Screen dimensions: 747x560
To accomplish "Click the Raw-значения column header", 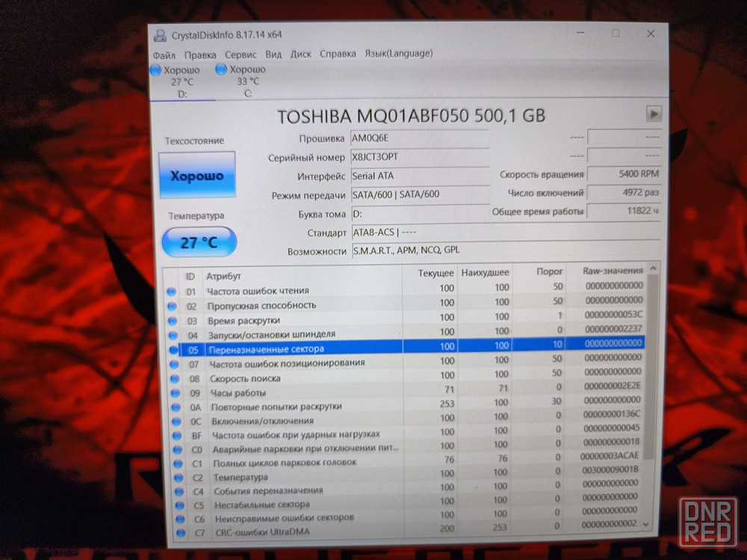I will pos(611,271).
